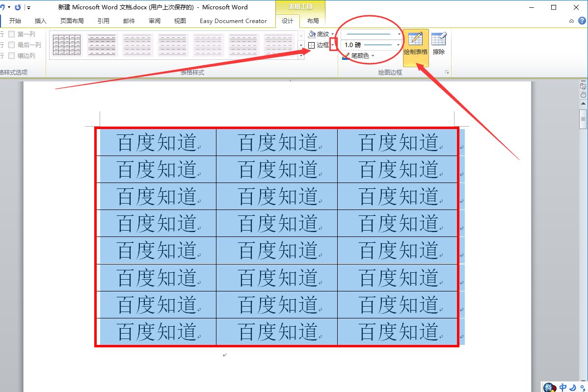Select the 擦除 eraser tool
The height and width of the screenshot is (392, 588).
438,44
